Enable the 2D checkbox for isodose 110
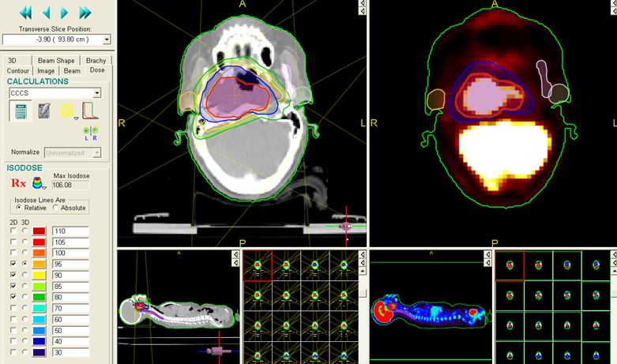Viewport: 617px width, 364px height. point(13,231)
